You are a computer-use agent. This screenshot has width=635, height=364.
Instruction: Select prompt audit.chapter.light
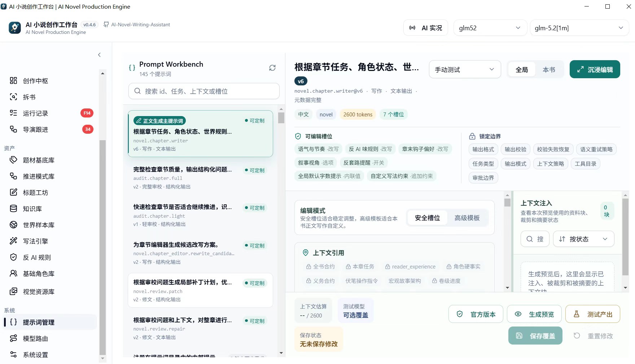[200, 216]
